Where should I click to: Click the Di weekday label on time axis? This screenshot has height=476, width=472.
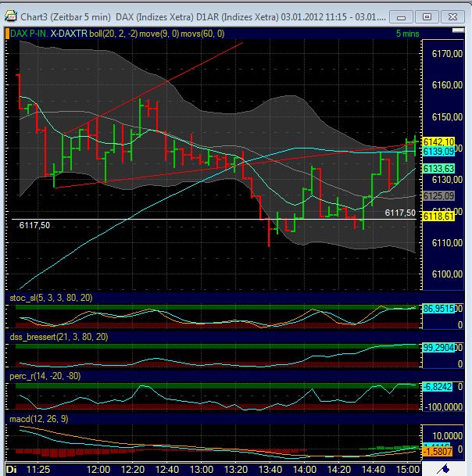click(11, 469)
